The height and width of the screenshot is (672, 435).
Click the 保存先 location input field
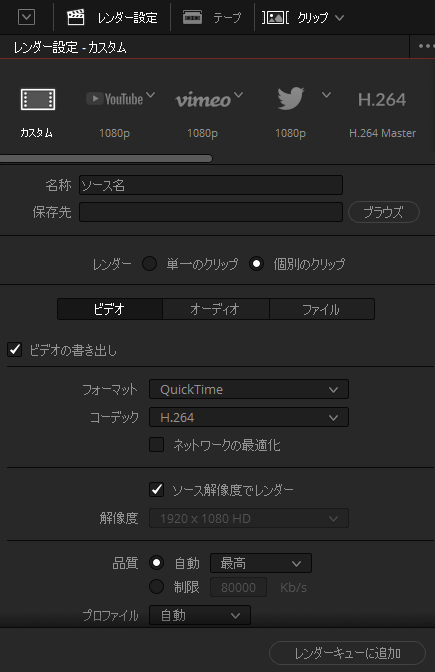pyautogui.click(x=211, y=212)
